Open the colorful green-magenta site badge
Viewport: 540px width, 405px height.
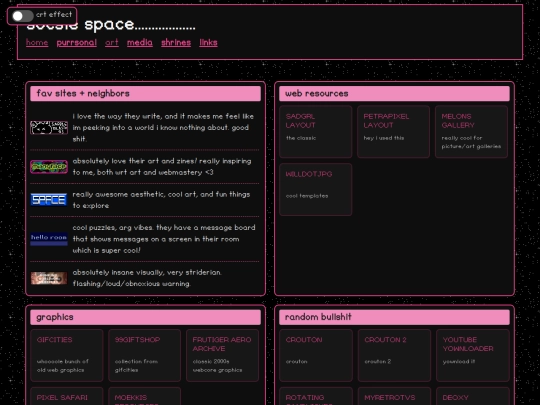49,167
